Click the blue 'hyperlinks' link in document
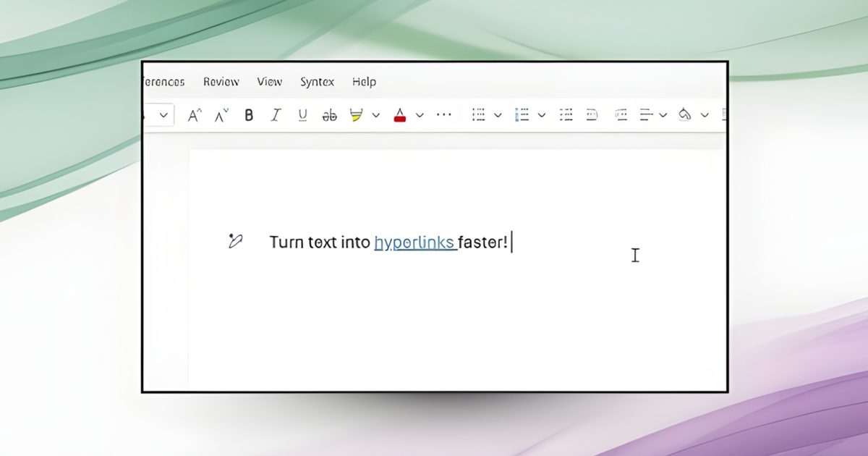The height and width of the screenshot is (456, 868). (414, 242)
